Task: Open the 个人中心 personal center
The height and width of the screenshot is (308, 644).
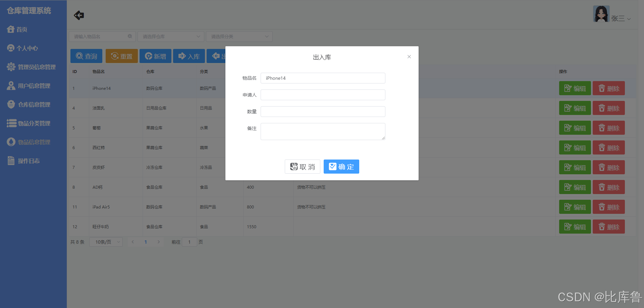Action: (27, 48)
